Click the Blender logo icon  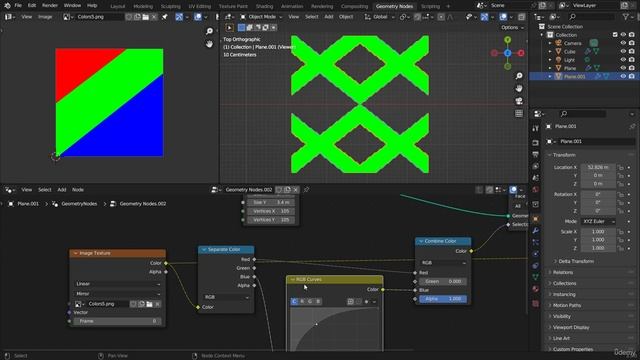click(x=7, y=6)
